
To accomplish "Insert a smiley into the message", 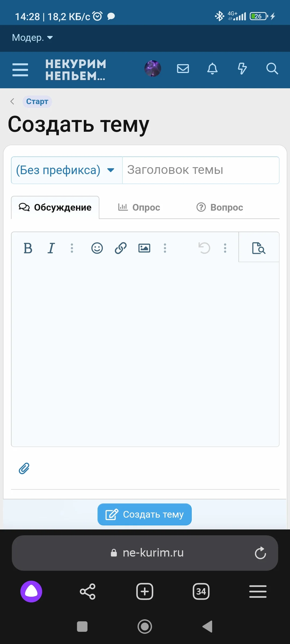I will point(97,248).
